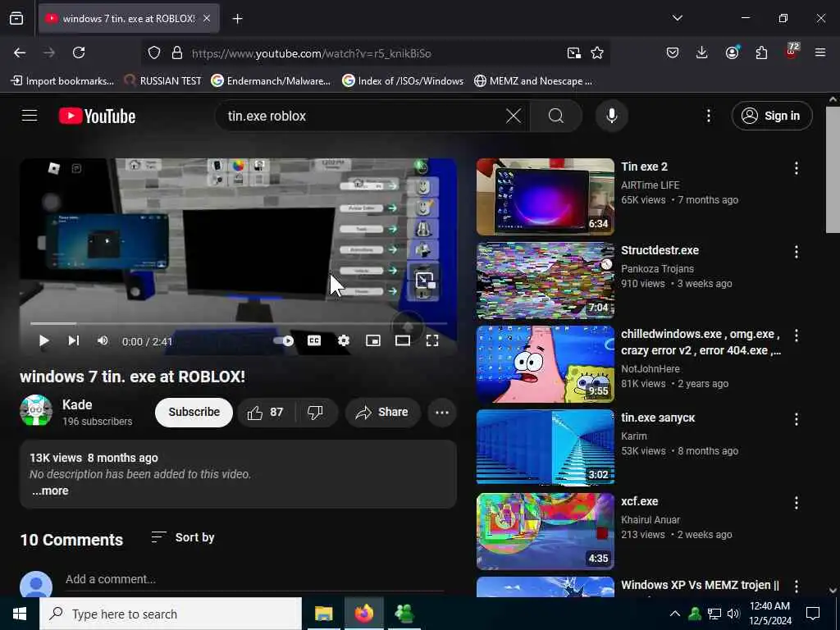Open options for xcf.exe video
The image size is (840, 630).
[x=796, y=503]
